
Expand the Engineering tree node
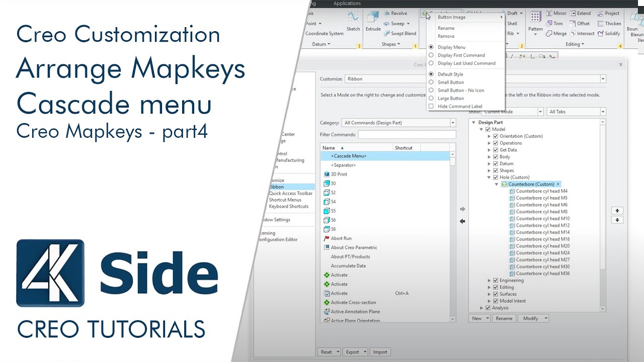click(x=489, y=281)
